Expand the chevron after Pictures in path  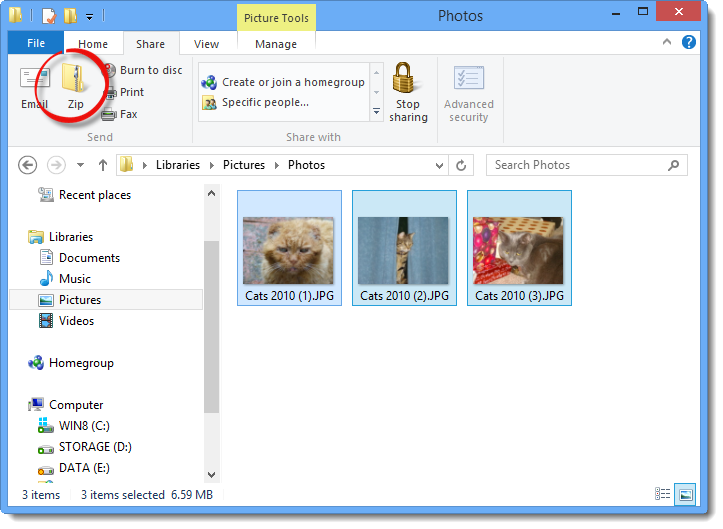pos(277,166)
